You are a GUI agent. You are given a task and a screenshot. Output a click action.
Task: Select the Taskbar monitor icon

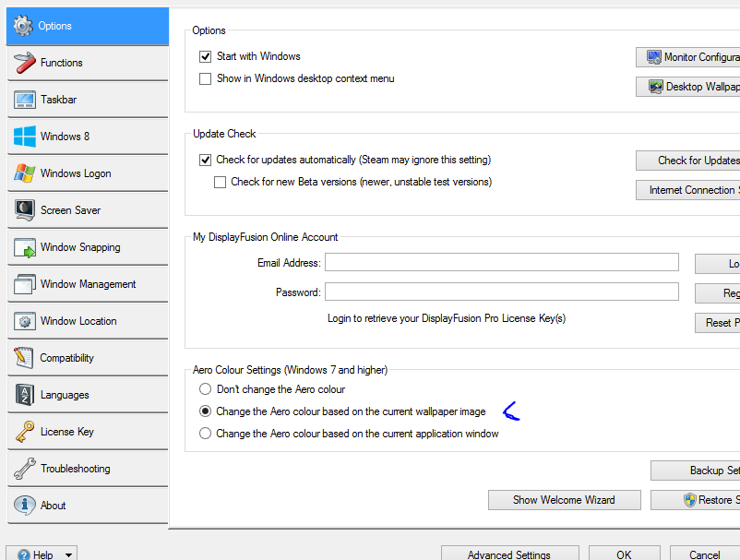(24, 100)
